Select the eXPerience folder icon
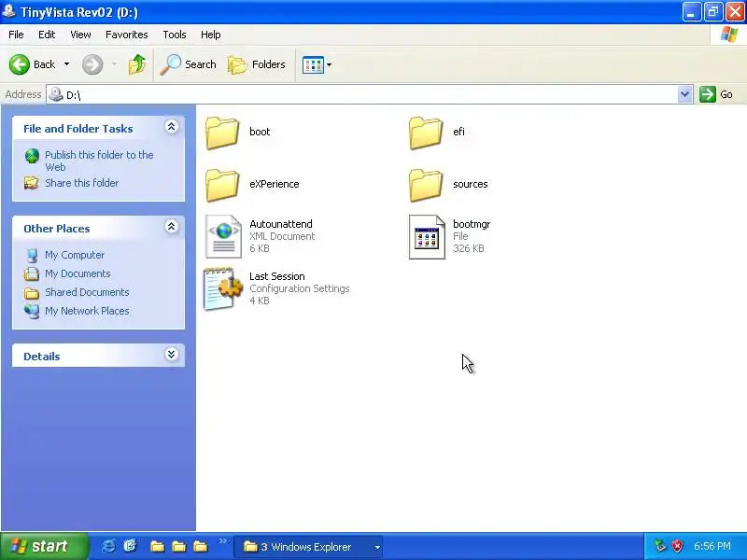The width and height of the screenshot is (747, 560). tap(222, 185)
